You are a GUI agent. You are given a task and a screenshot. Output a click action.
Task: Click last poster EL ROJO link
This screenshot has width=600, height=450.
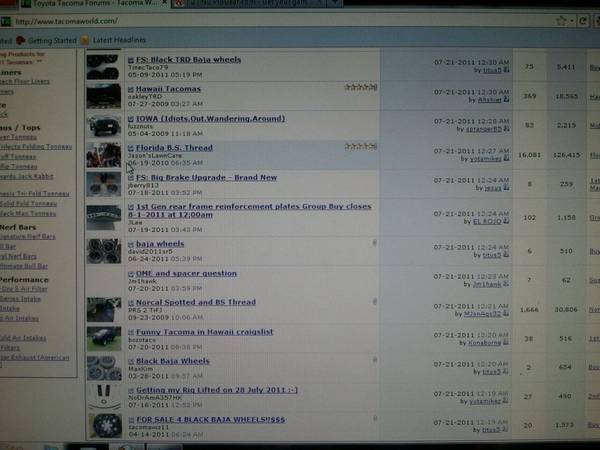487,221
